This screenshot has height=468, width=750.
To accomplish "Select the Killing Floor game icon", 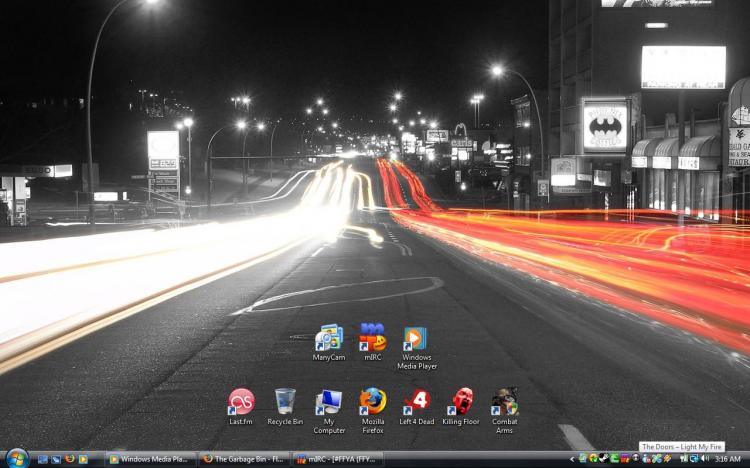I will [x=461, y=402].
